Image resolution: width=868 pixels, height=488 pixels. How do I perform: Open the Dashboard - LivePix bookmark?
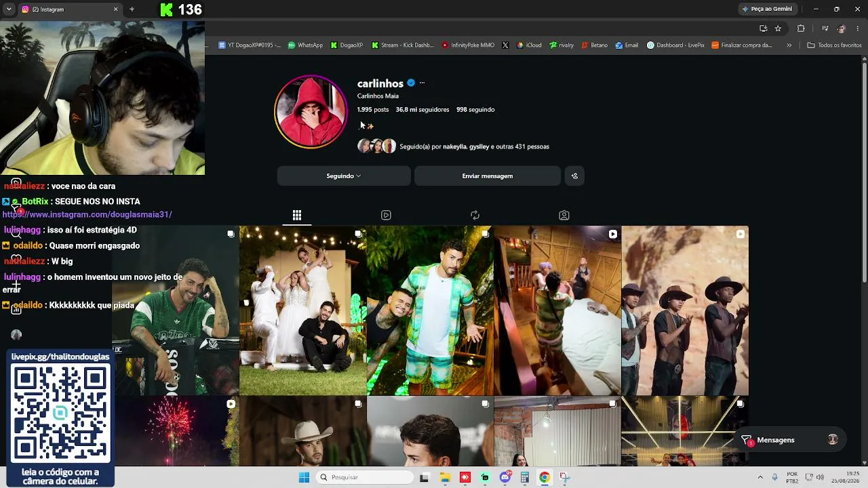[675, 45]
